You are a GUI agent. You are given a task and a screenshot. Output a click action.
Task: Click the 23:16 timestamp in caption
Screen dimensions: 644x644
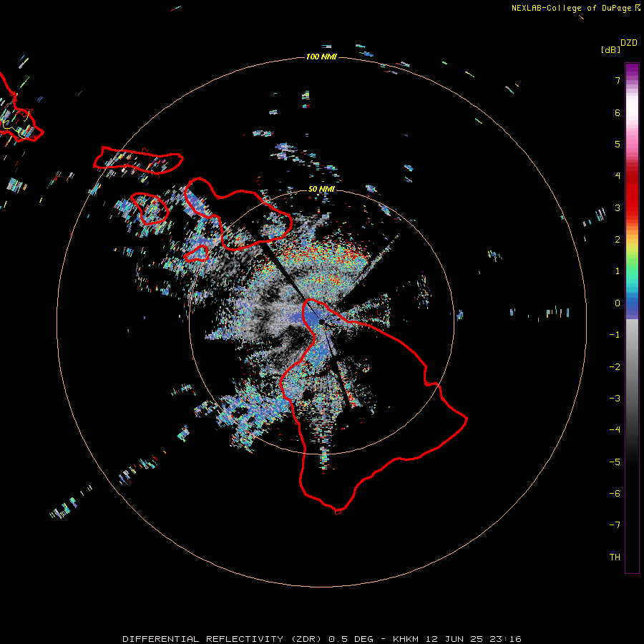coord(505,639)
